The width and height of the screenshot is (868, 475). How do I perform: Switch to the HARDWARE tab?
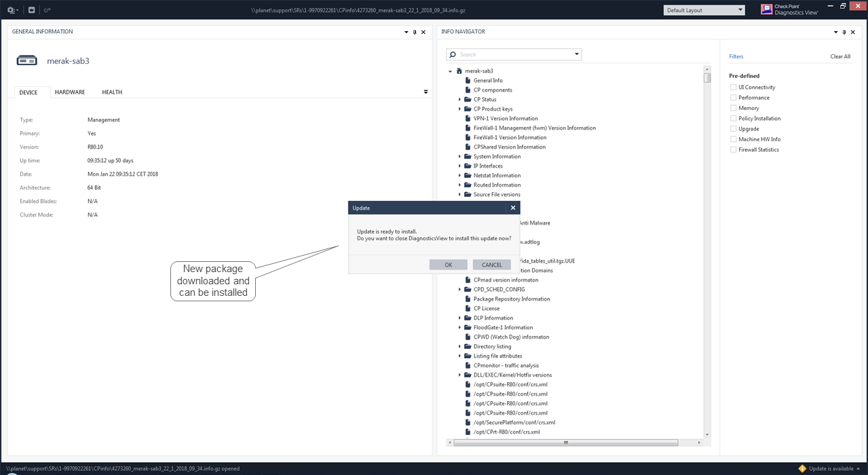click(70, 92)
